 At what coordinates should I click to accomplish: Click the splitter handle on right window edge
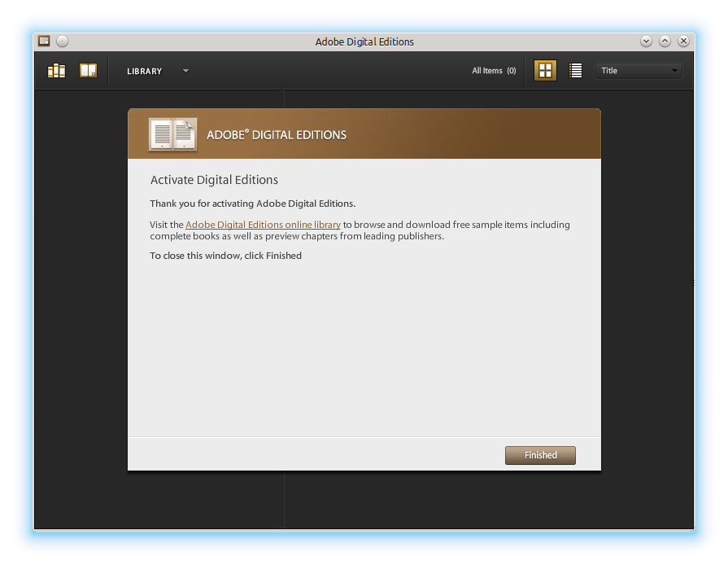click(x=693, y=282)
